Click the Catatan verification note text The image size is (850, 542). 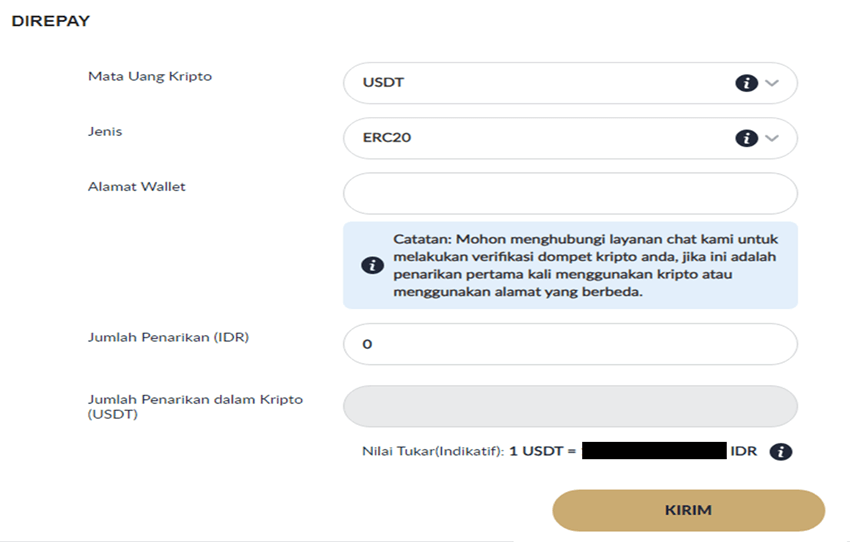(x=585, y=265)
